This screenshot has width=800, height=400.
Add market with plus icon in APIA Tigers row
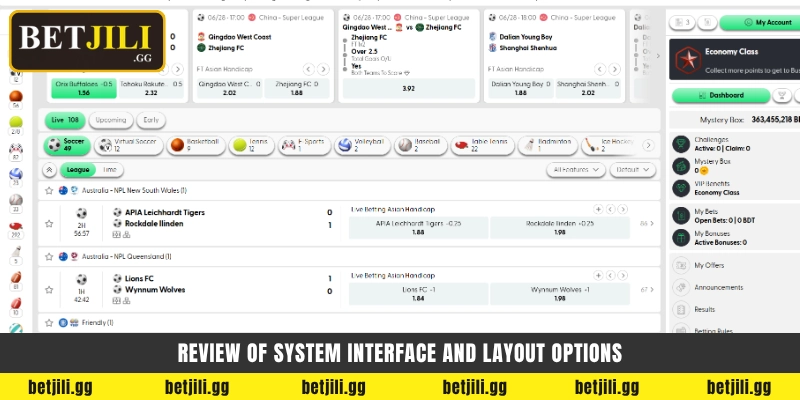click(x=598, y=209)
